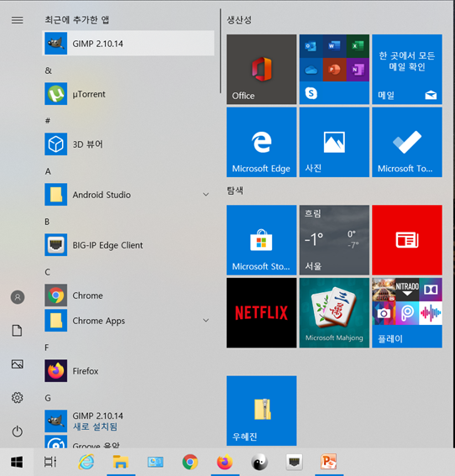Click the B letter header

pyautogui.click(x=47, y=222)
